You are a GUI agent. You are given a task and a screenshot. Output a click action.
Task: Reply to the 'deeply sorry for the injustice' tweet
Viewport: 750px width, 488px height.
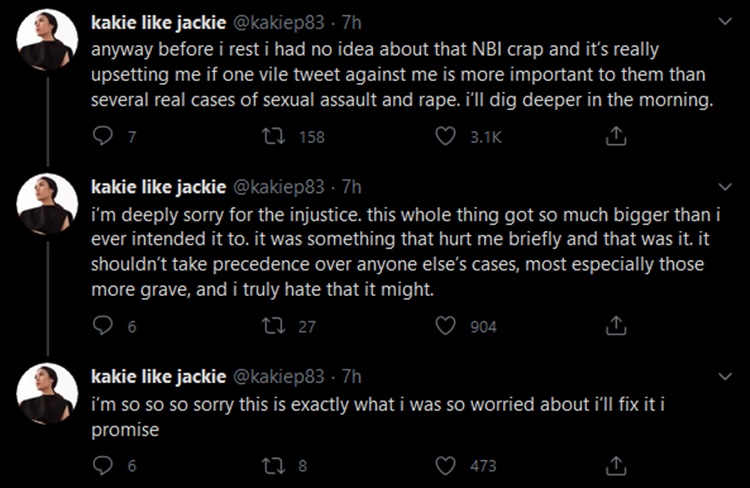pyautogui.click(x=102, y=326)
